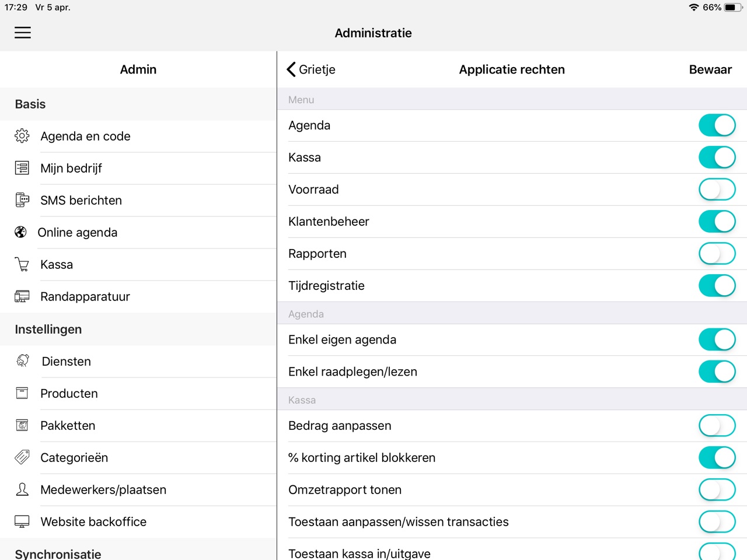Tap the back chevron next to Grietje
This screenshot has width=747, height=560.
(291, 69)
